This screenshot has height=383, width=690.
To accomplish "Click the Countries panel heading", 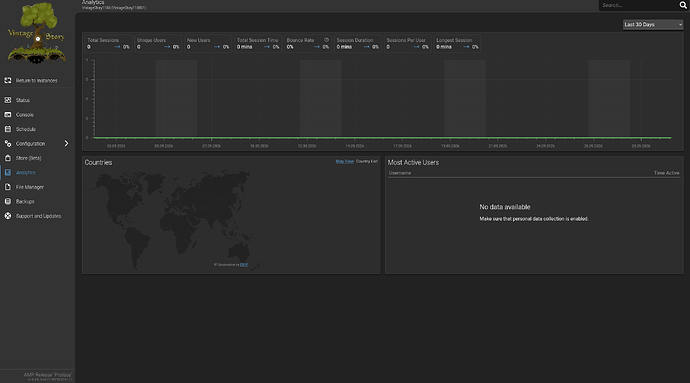I will (98, 162).
